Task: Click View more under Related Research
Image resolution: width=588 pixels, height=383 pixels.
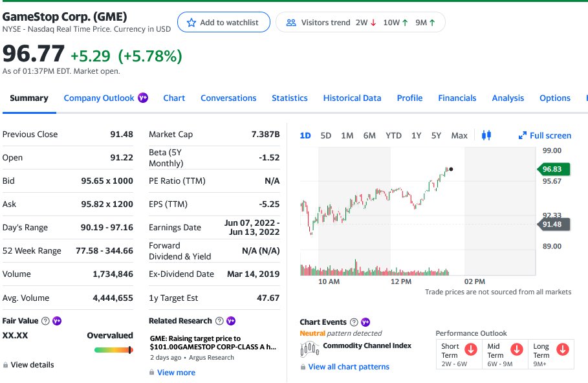Action: [x=176, y=373]
